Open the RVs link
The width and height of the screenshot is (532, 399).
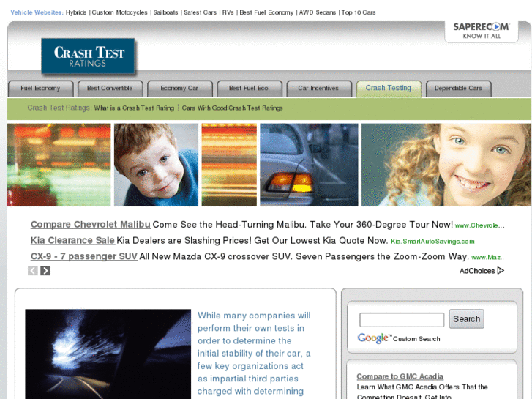pos(228,12)
